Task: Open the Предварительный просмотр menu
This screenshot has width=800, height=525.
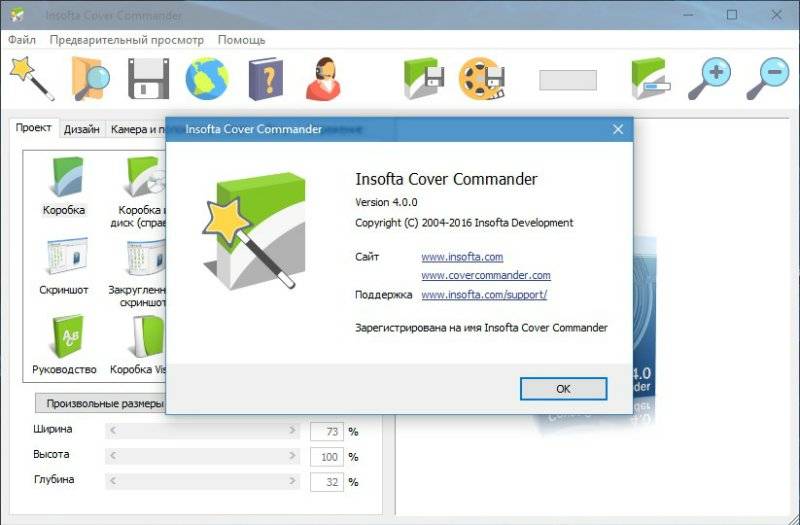Action: click(127, 40)
